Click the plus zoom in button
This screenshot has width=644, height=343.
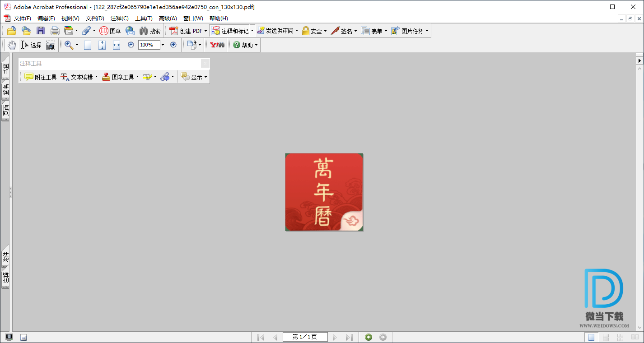coord(173,45)
